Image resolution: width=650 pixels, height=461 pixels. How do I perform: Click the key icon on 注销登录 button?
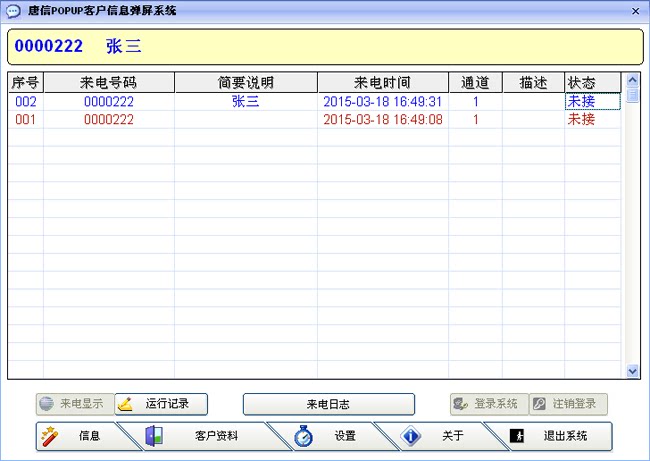pyautogui.click(x=539, y=404)
